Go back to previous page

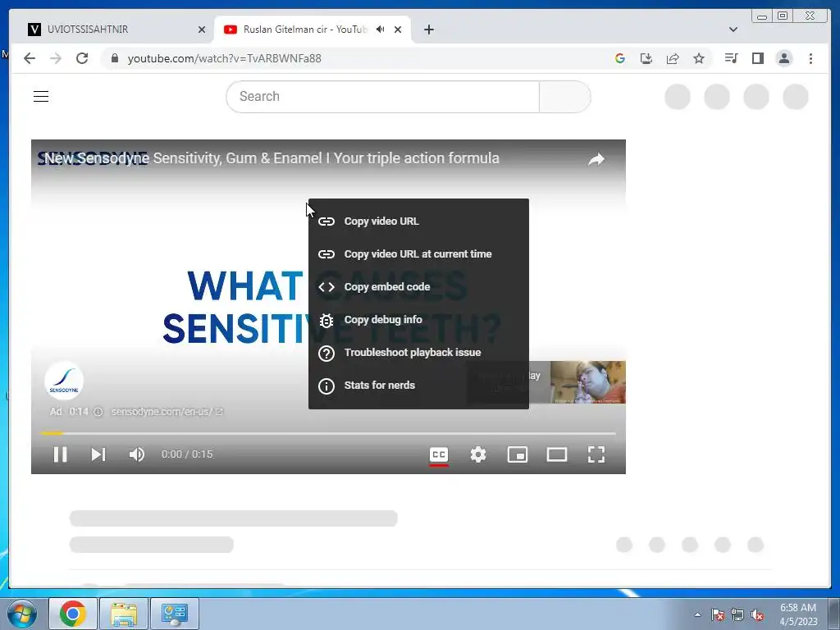pyautogui.click(x=30, y=58)
